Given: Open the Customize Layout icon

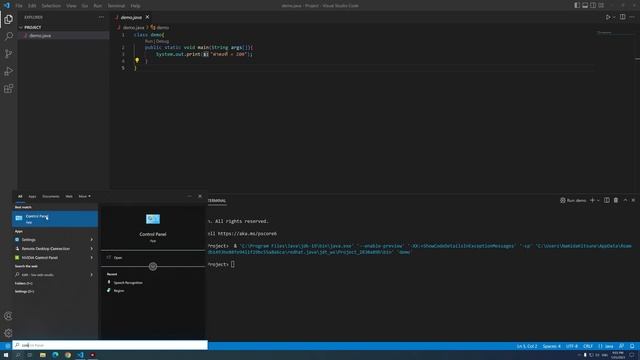Looking at the screenshot, I should point(601,5).
